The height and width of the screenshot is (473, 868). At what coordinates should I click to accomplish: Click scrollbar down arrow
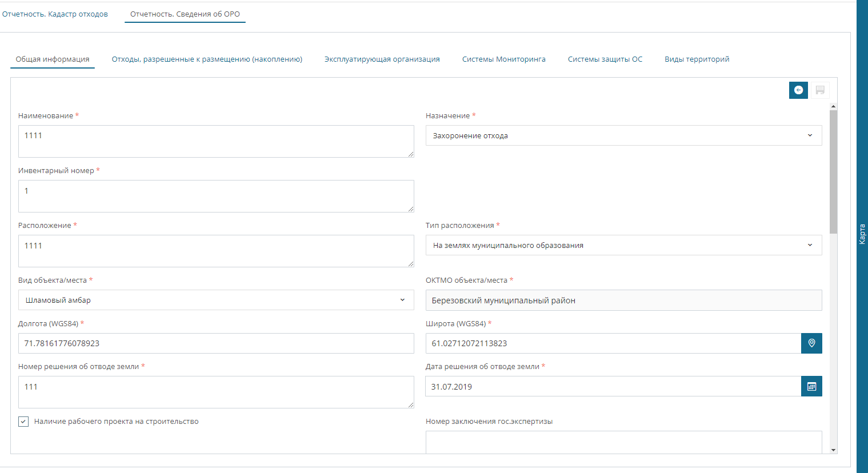pyautogui.click(x=833, y=450)
